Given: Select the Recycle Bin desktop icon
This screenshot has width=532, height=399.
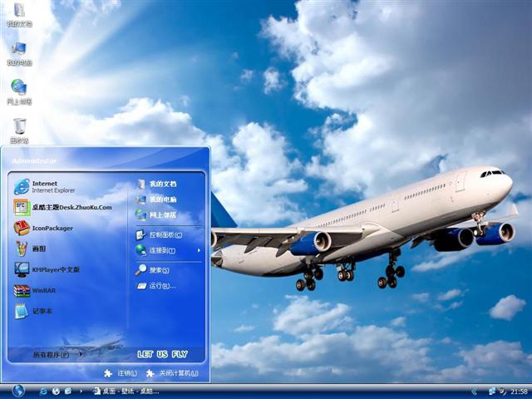Looking at the screenshot, I should coord(19,131).
